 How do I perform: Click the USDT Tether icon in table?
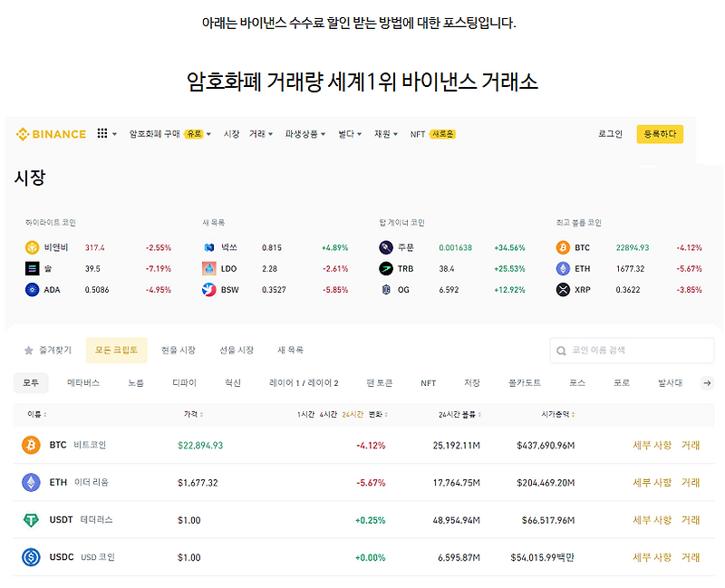[31, 519]
